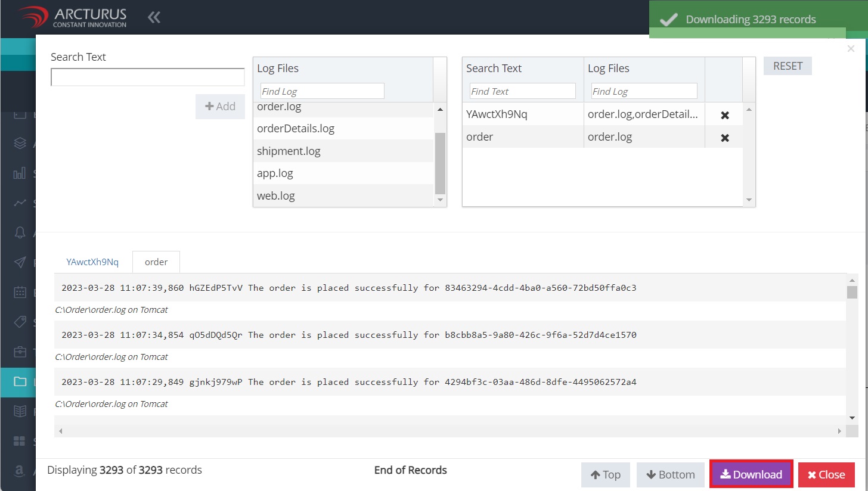This screenshot has width=868, height=491.
Task: Click the results vertical scrollbar down arrow
Action: 852,418
